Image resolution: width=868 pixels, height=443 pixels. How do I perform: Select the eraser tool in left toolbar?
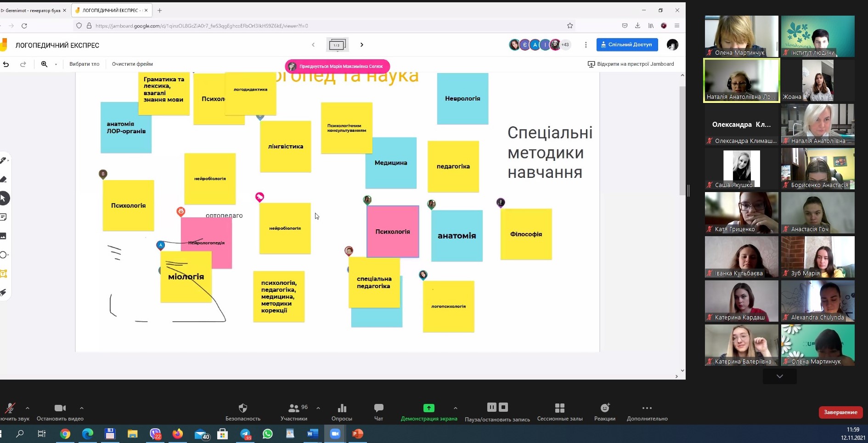point(3,179)
